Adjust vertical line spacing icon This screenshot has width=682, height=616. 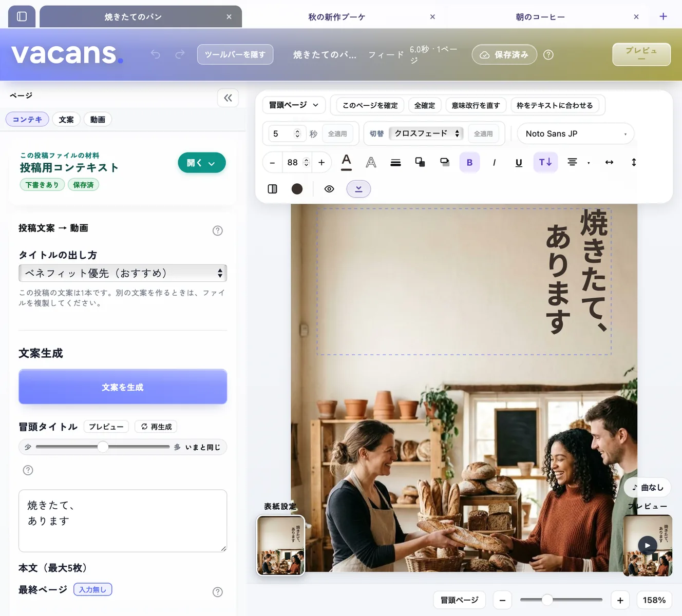coord(634,162)
